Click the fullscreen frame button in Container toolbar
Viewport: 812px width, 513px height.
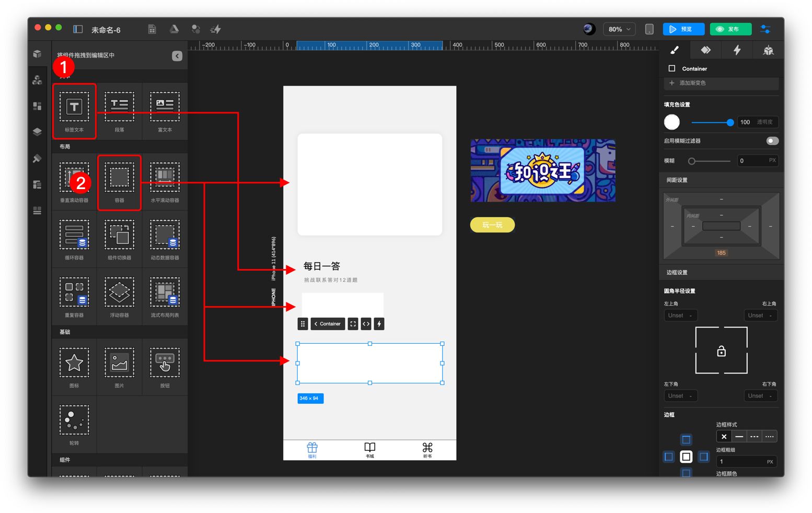353,324
